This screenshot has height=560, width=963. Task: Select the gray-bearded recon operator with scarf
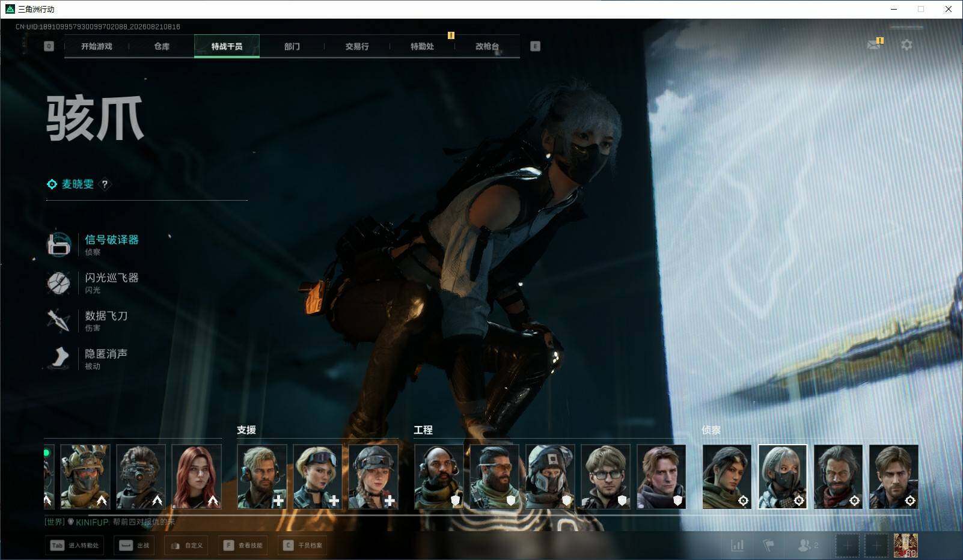tap(838, 476)
